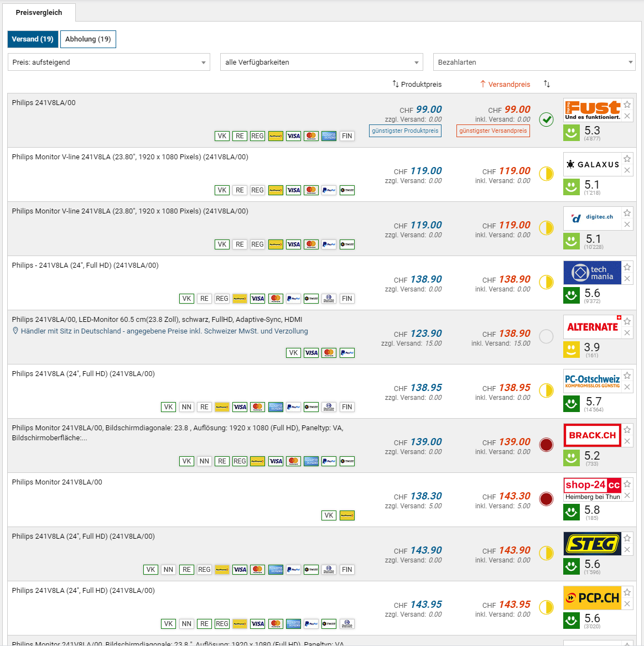Click the favorite star next to Fust

coord(627,105)
